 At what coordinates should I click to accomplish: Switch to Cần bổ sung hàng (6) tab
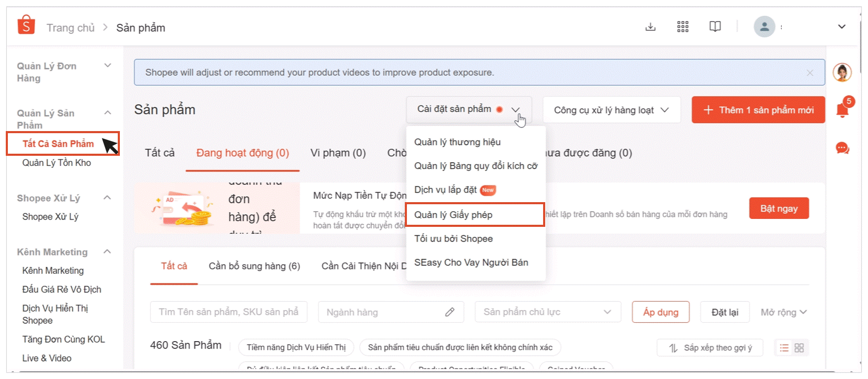point(254,266)
